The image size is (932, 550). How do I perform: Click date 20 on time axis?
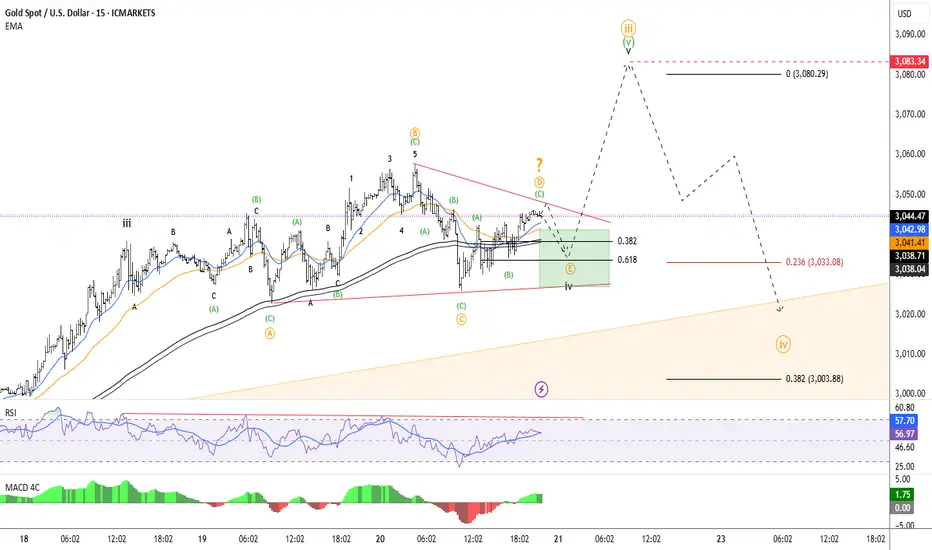pos(380,539)
